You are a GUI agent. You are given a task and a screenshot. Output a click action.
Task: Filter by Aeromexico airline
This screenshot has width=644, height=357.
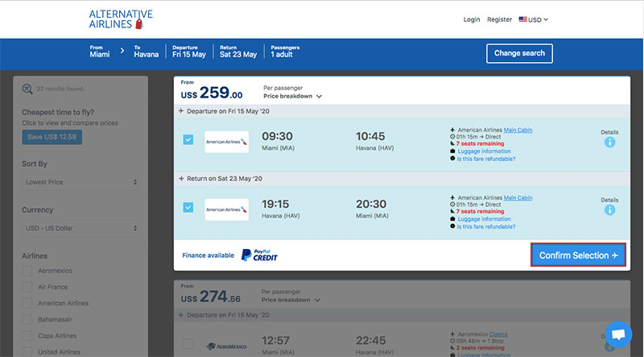27,271
